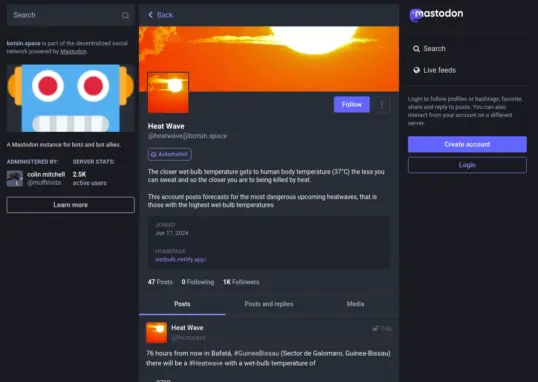Image resolution: width=538 pixels, height=382 pixels.
Task: Open colin mitchell admin profile
Action: coord(46,175)
